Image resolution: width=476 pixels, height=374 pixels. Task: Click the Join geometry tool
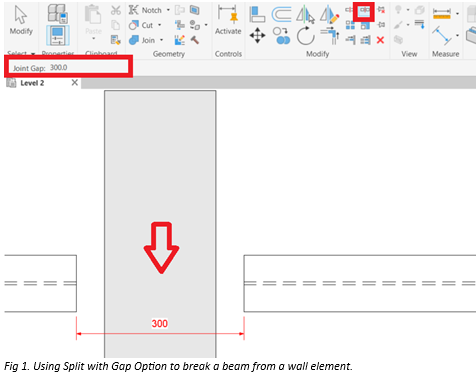[142, 40]
